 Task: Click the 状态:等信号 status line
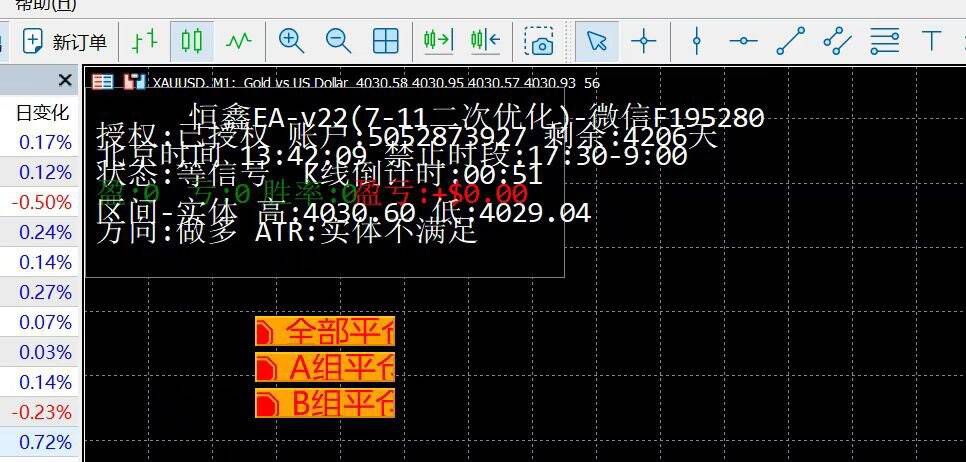click(319, 174)
